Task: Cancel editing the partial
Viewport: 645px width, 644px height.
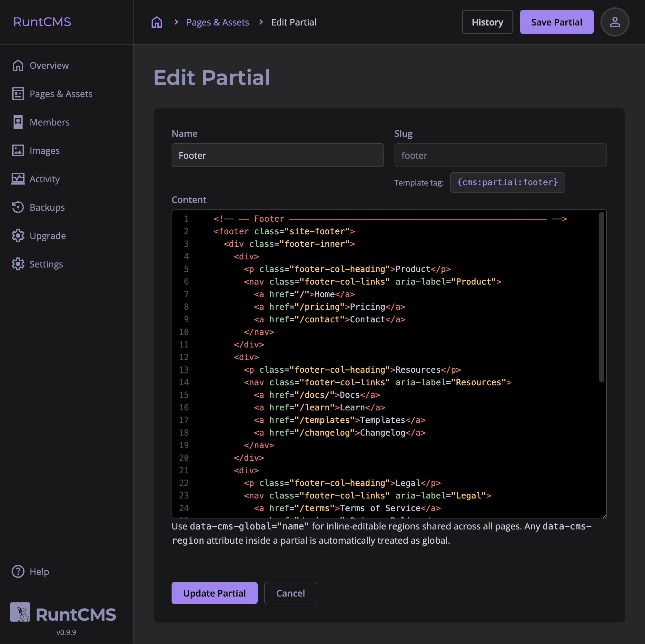Action: click(290, 593)
